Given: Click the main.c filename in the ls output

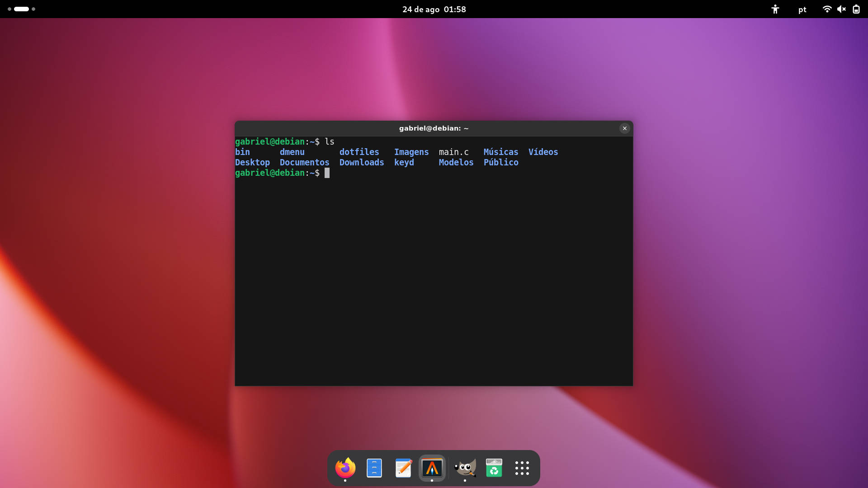Looking at the screenshot, I should coord(453,152).
